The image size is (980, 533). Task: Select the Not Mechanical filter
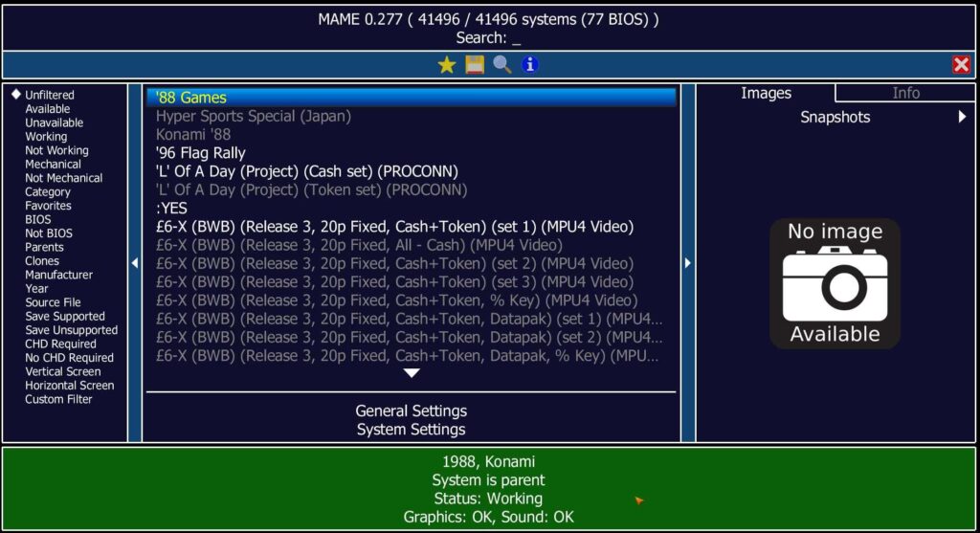point(63,177)
